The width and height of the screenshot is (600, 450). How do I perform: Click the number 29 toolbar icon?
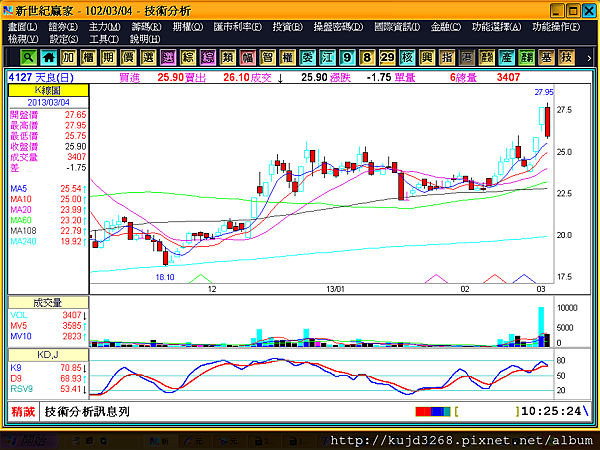(x=386, y=57)
